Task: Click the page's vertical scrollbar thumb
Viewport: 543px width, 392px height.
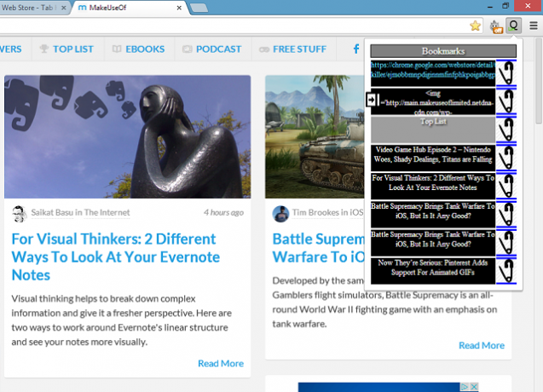Action: tap(539, 80)
